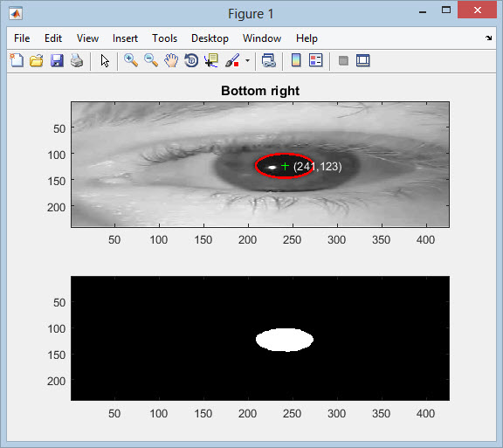Enable the Rotate 3D tool
Image resolution: width=503 pixels, height=448 pixels.
191,60
